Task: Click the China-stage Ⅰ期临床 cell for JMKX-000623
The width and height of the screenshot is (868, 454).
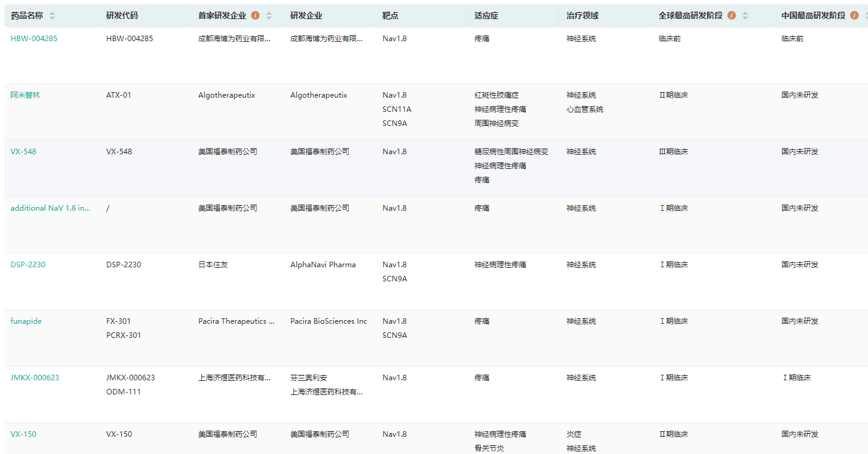Action: tap(796, 378)
